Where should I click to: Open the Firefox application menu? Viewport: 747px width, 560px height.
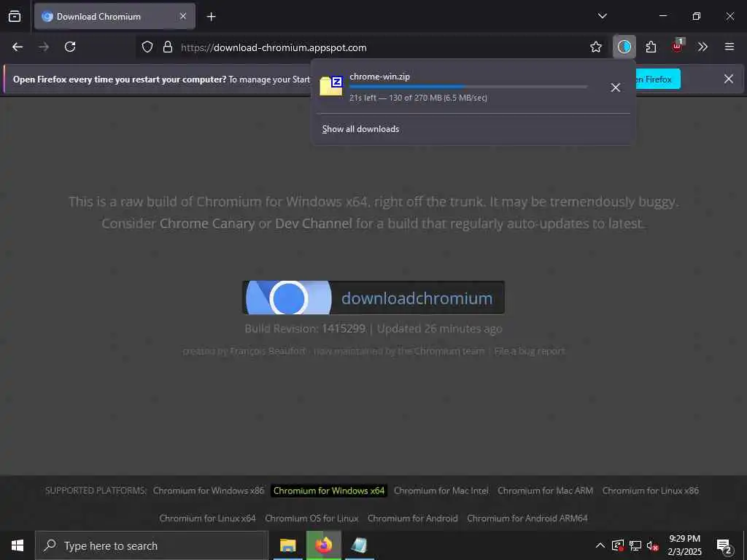pyautogui.click(x=729, y=47)
